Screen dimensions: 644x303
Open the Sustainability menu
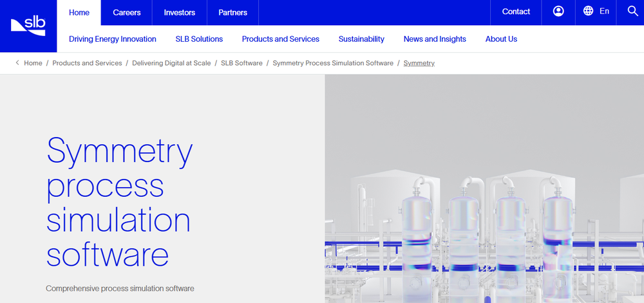coord(361,39)
